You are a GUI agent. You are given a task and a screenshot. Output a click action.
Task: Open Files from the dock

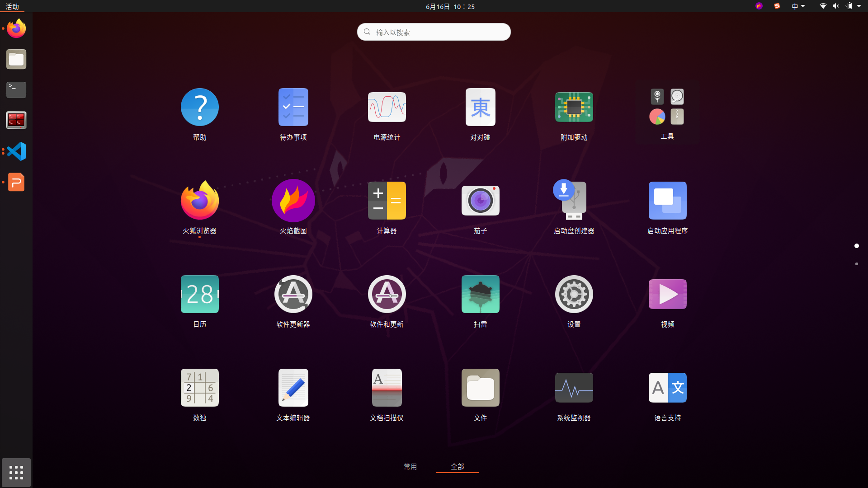(x=16, y=59)
